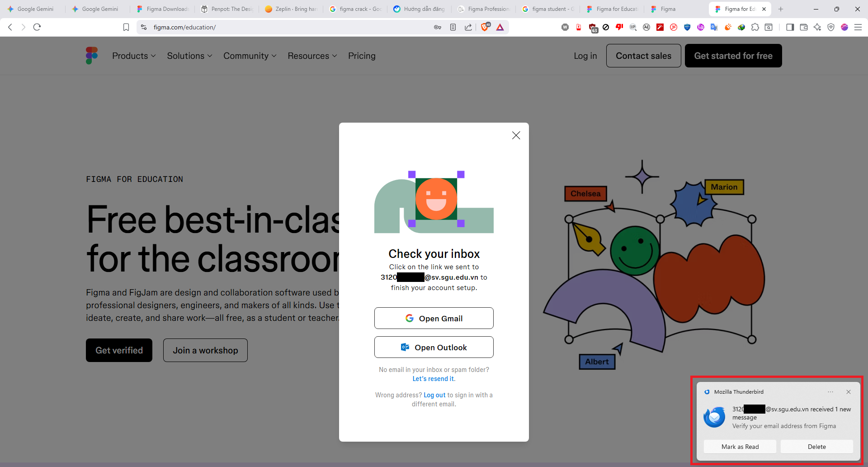
Task: Expand the Products dropdown
Action: tap(134, 56)
